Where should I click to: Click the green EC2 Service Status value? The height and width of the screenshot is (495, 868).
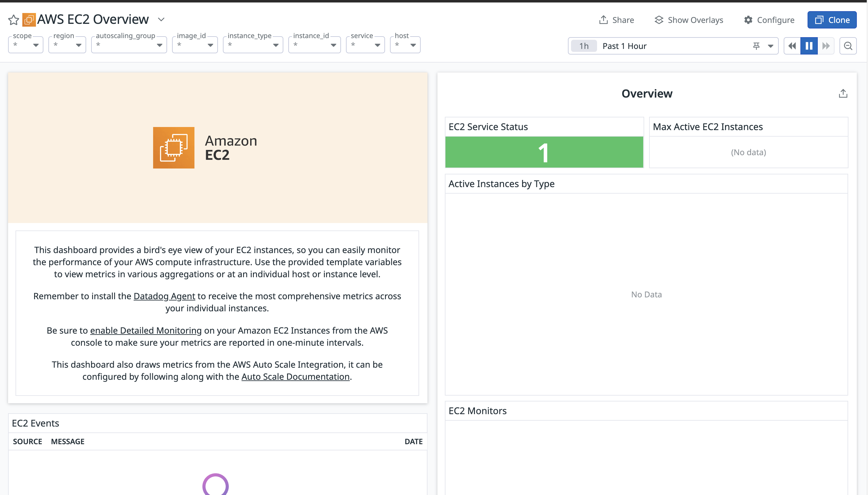point(544,152)
